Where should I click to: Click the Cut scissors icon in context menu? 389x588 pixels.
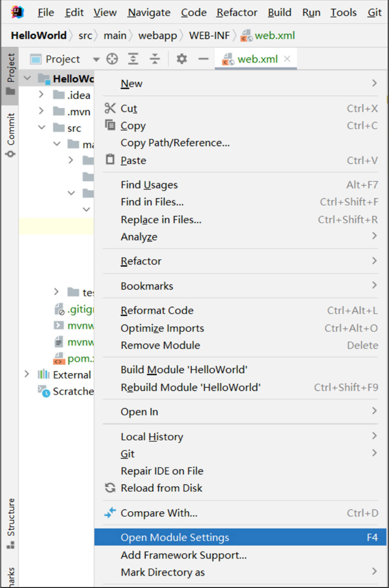[x=110, y=108]
